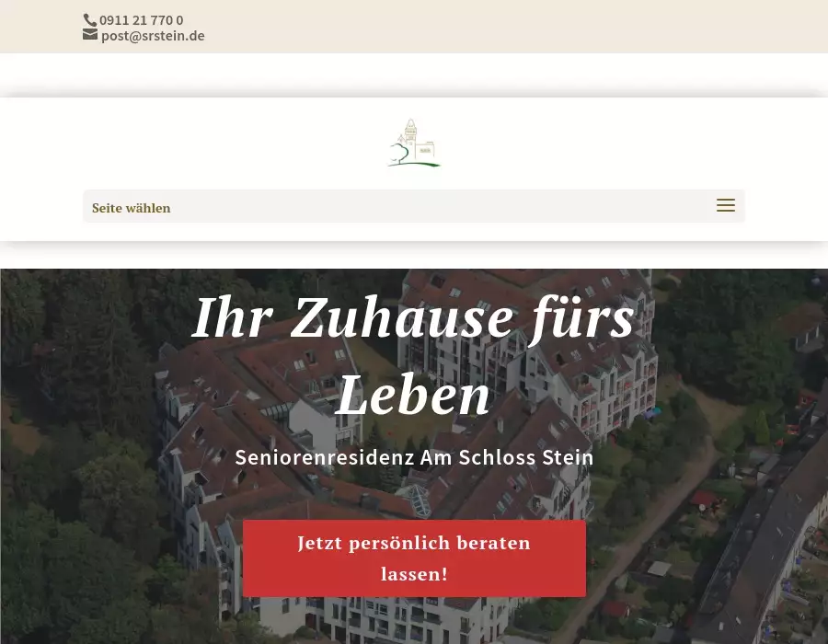
Task: Click Jetzt persönlich beraten lassen! button
Action: click(415, 558)
